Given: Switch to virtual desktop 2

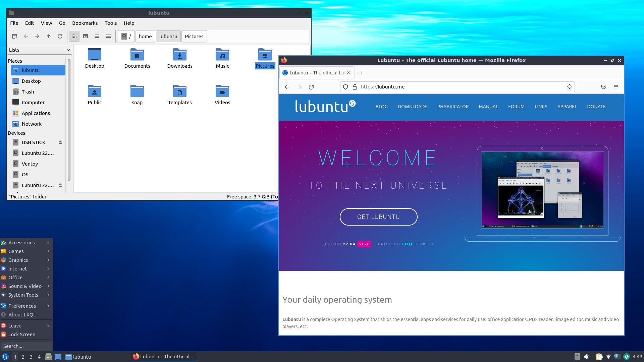Looking at the screenshot, I should pyautogui.click(x=23, y=357).
